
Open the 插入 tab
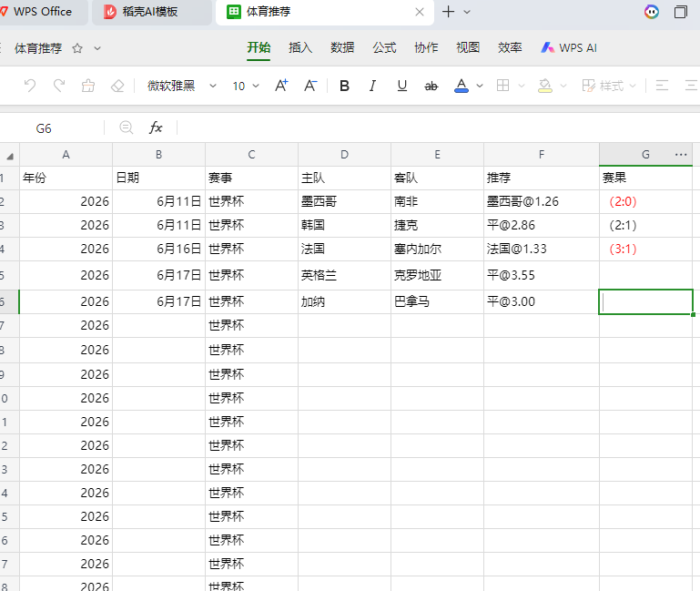300,47
